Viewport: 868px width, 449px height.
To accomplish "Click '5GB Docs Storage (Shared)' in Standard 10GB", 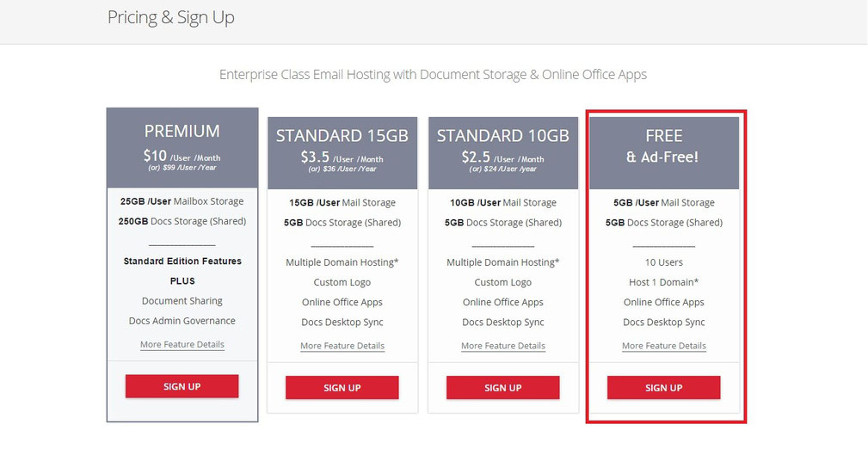I will pyautogui.click(x=503, y=223).
